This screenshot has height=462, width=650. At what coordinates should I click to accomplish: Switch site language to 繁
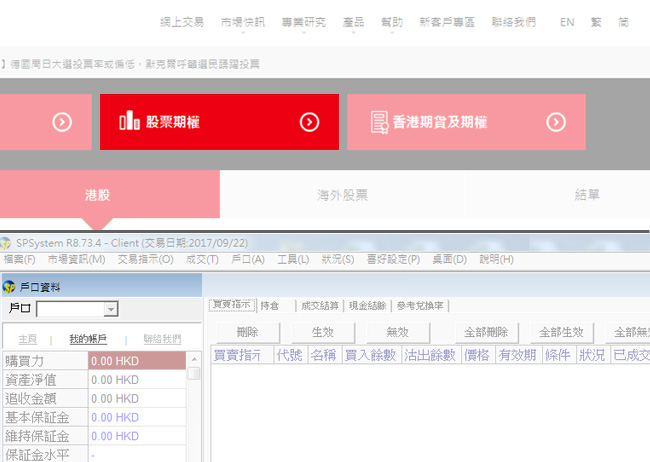(596, 22)
